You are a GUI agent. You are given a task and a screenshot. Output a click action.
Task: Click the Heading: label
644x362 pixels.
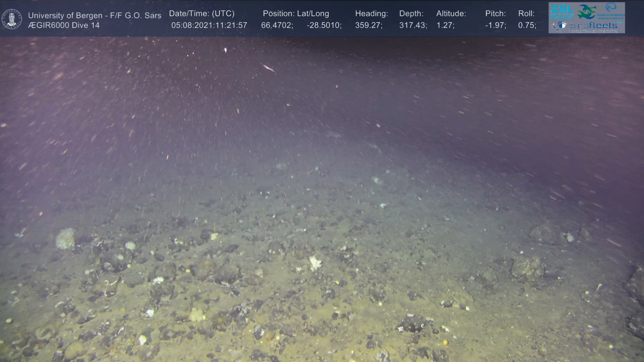371,14
